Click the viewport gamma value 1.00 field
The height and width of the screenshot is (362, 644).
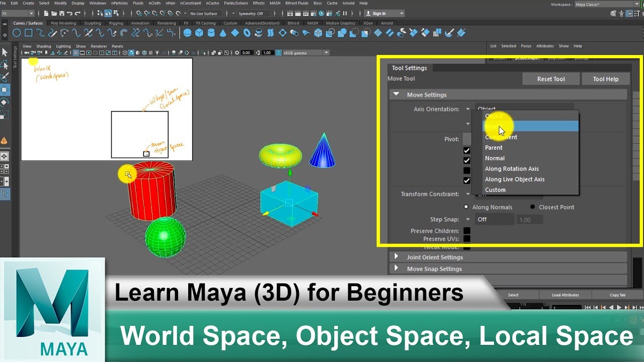[x=267, y=53]
